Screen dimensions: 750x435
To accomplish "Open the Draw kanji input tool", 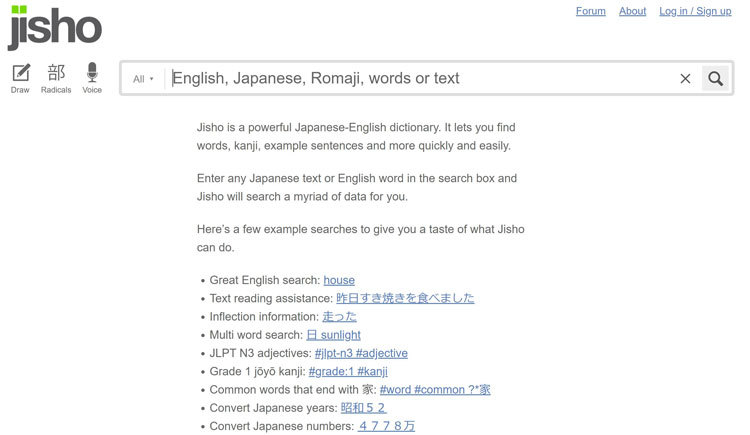I will (x=20, y=78).
